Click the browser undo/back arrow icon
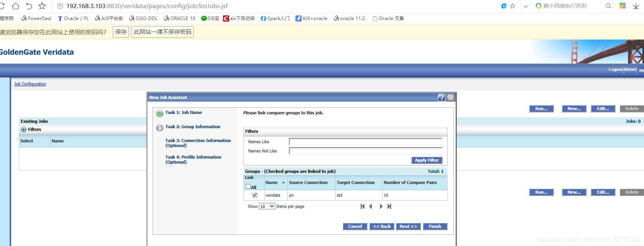 tap(29, 6)
